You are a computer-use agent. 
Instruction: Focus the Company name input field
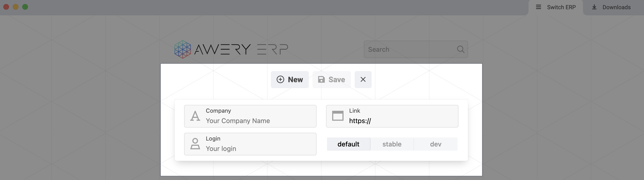point(250,116)
